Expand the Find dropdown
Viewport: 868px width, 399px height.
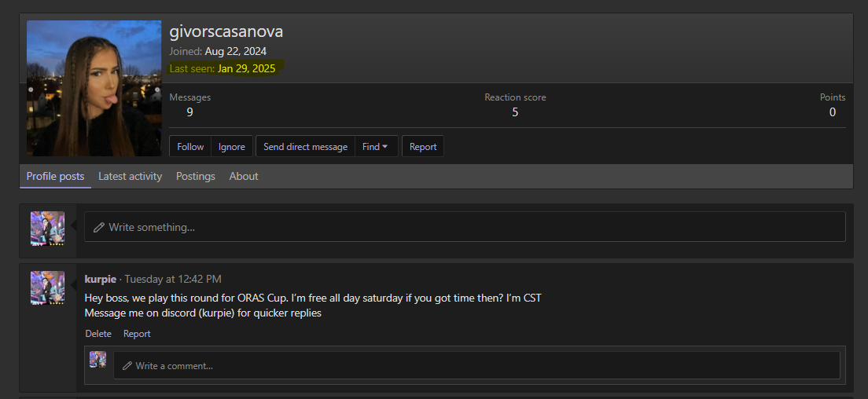[376, 146]
